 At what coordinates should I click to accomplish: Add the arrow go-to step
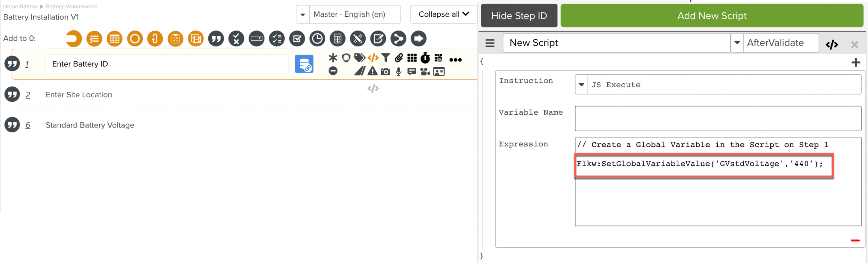click(x=419, y=39)
